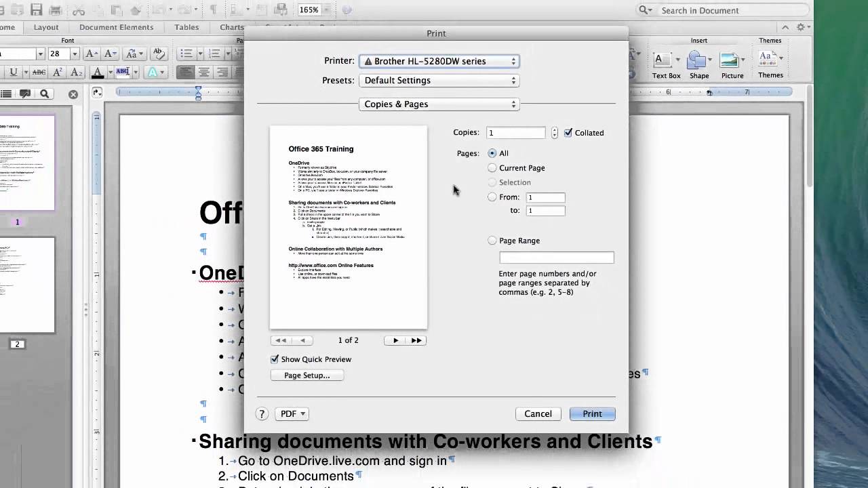Click the Grow Font icon
The width and height of the screenshot is (868, 488).
tap(91, 54)
